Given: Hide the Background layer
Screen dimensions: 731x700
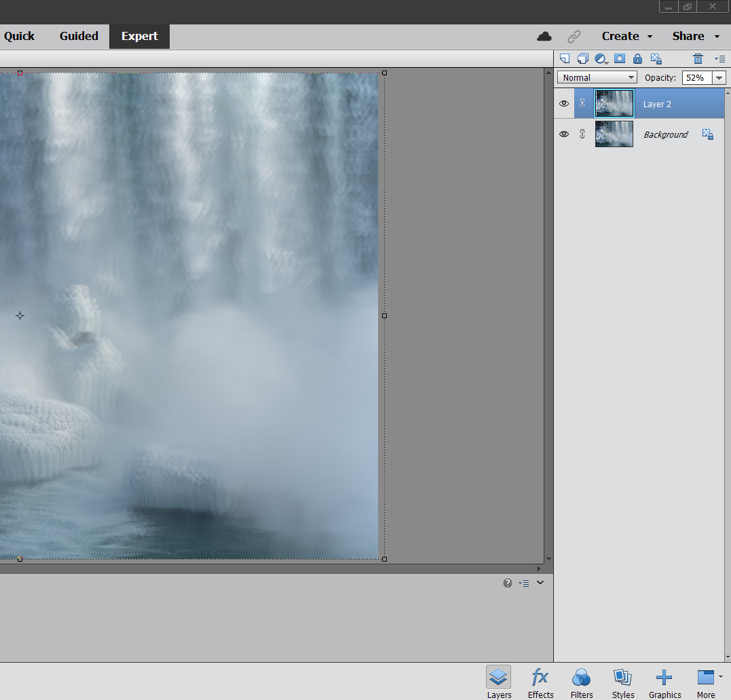Looking at the screenshot, I should [564, 134].
